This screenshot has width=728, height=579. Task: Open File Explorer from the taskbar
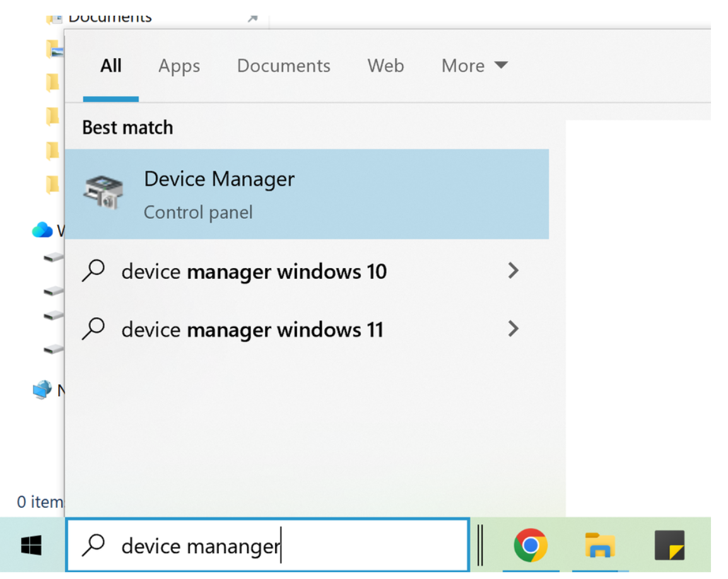[599, 545]
